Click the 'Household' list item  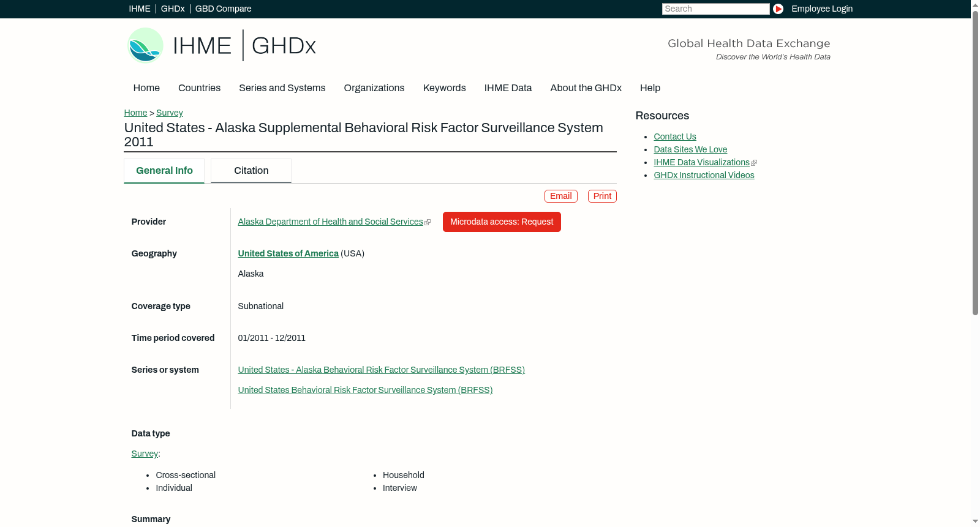coord(404,475)
